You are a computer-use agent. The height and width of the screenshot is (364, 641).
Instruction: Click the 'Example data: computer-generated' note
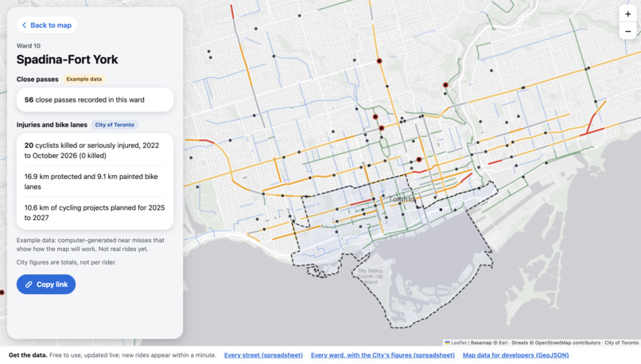point(91,244)
